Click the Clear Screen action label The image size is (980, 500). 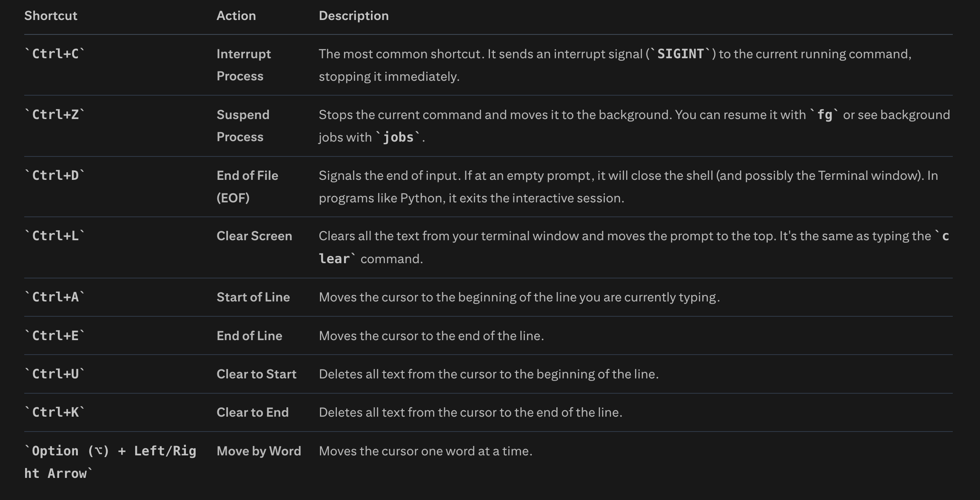pos(254,236)
